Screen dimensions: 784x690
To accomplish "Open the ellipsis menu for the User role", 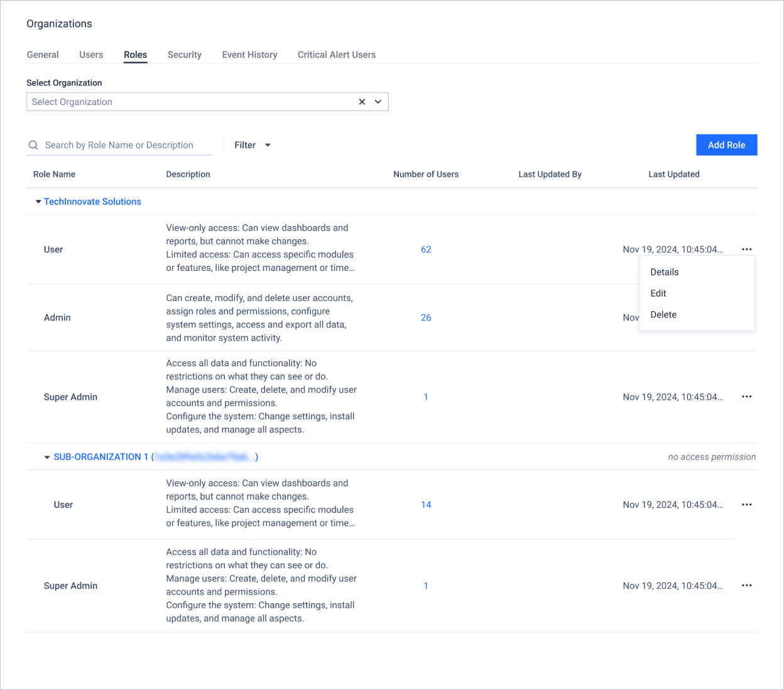I will (746, 249).
